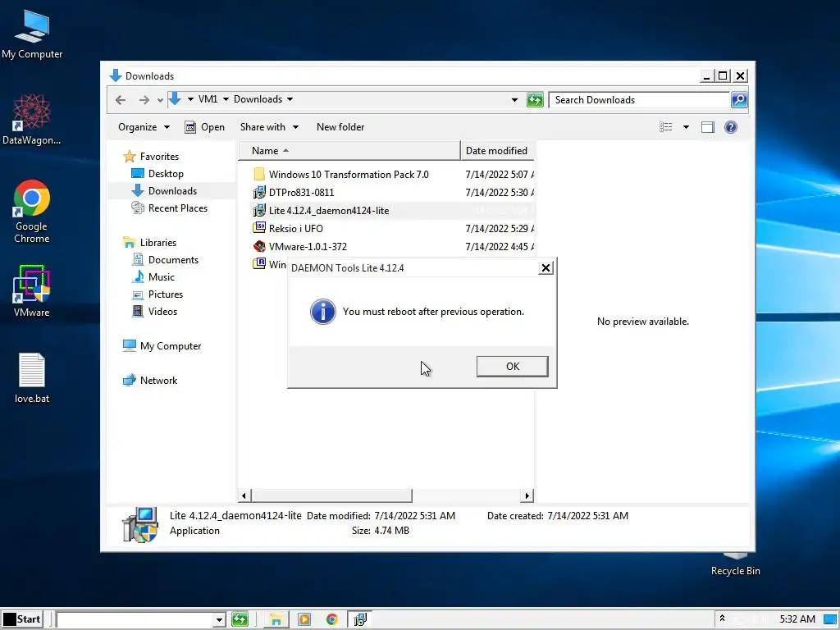Click the file list horizontal scrollbar thumb
The width and height of the screenshot is (840, 630).
coord(331,495)
